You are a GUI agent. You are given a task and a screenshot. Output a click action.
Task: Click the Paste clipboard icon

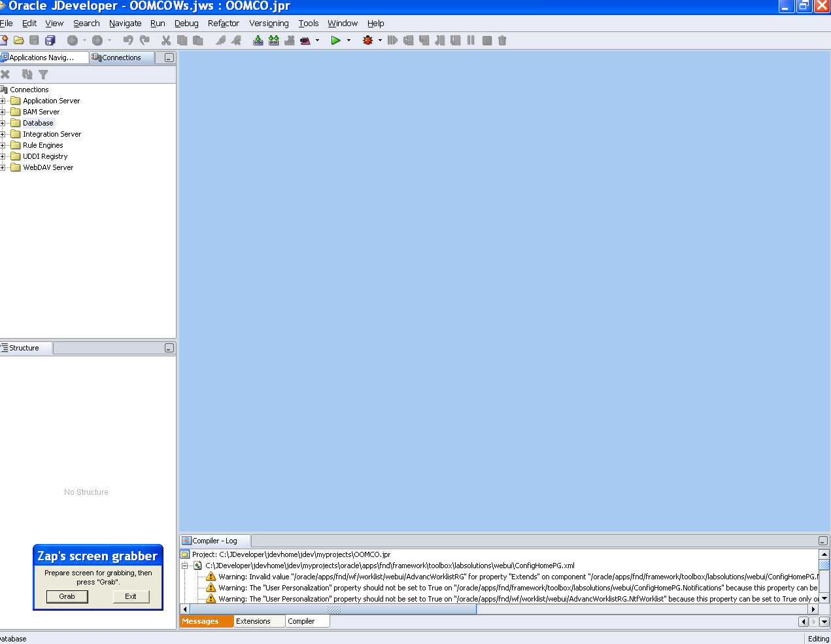(197, 41)
